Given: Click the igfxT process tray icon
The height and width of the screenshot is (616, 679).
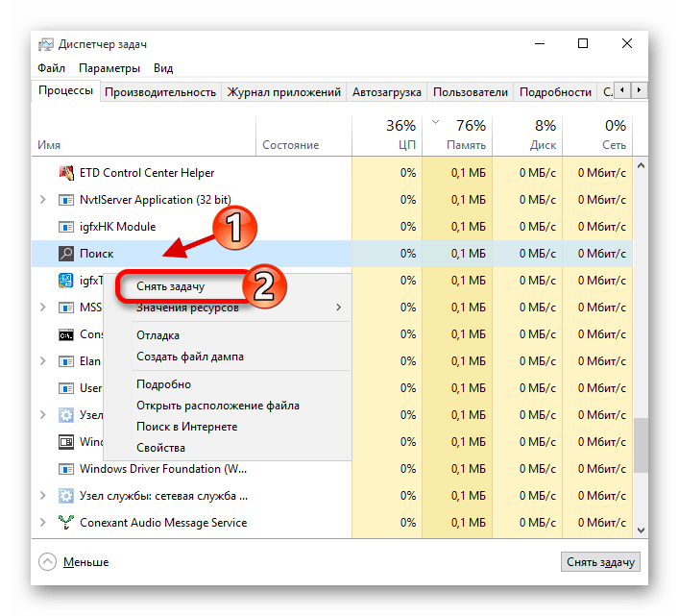Looking at the screenshot, I should 66,281.
